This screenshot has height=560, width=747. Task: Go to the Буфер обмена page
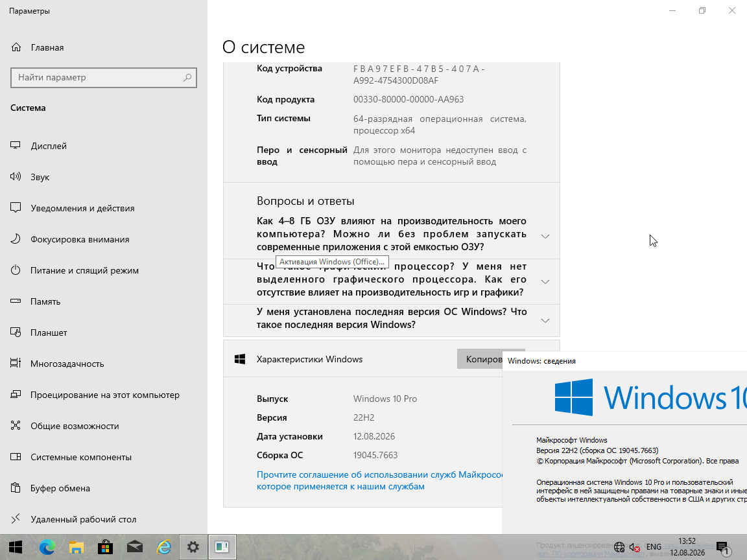click(x=60, y=488)
